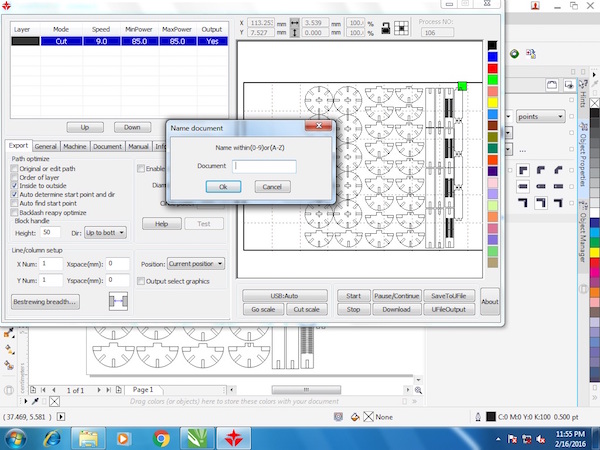The height and width of the screenshot is (450, 600).
Task: Uncheck Auto determine start point and dir
Action: pos(15,194)
